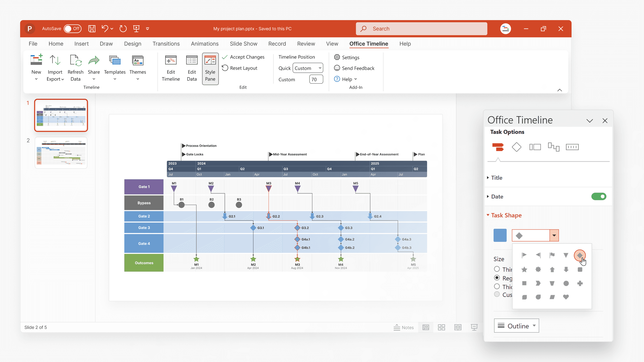Expand the Title section

497,178
